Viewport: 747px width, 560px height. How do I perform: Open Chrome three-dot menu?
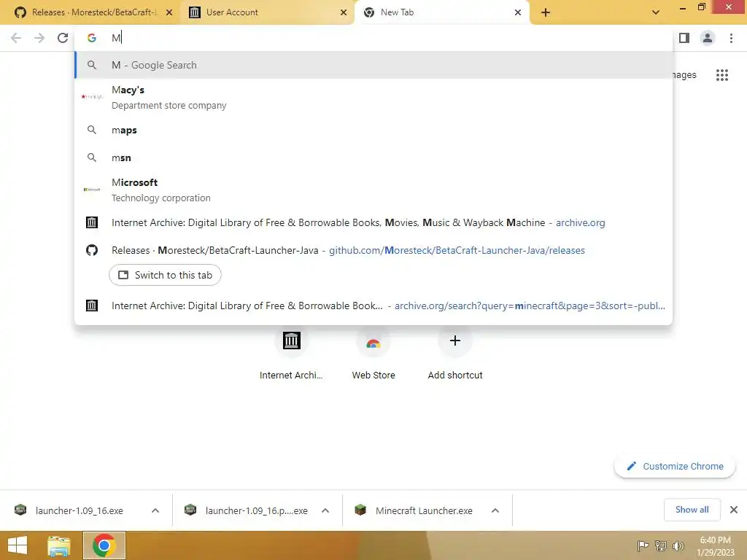tap(731, 38)
